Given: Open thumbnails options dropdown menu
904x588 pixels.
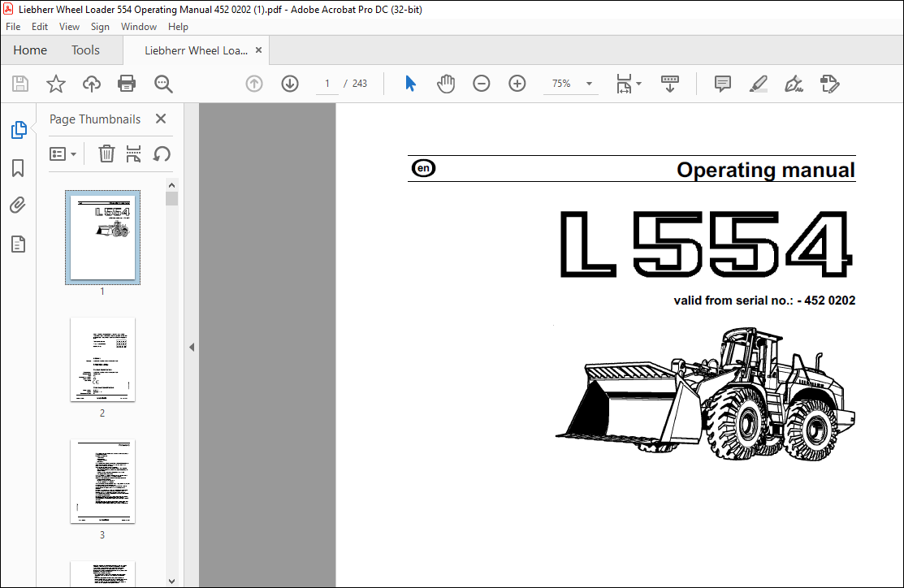Looking at the screenshot, I should click(x=63, y=154).
